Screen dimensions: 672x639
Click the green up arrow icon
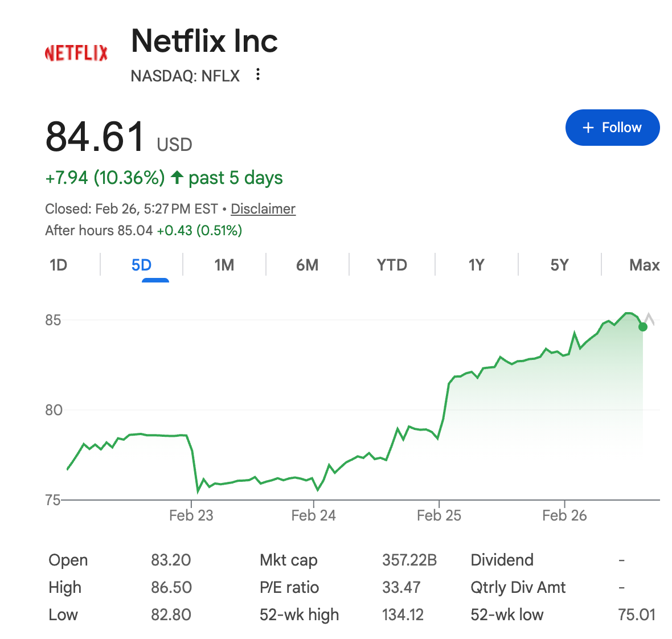(x=177, y=178)
